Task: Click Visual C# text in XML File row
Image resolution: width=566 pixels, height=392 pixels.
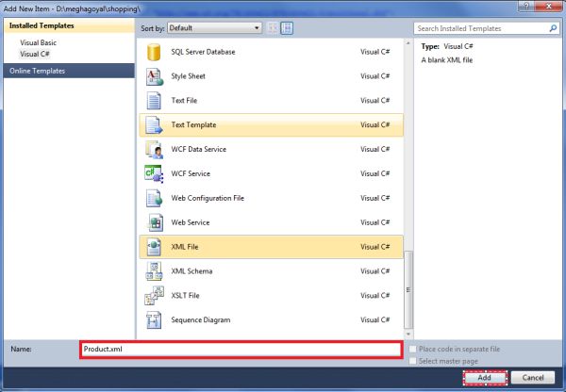Action: (375, 247)
